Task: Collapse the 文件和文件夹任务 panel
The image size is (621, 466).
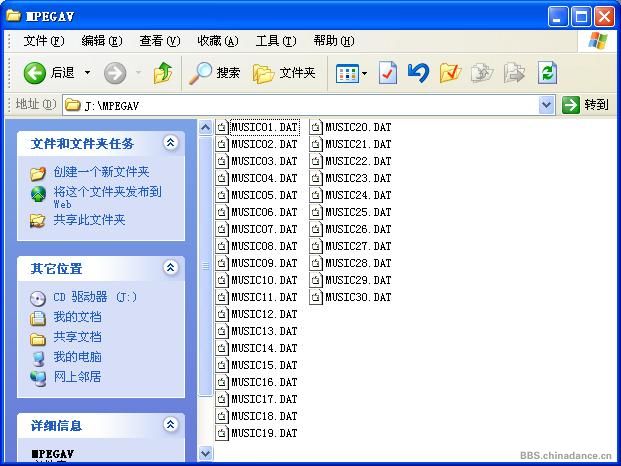Action: 170,143
